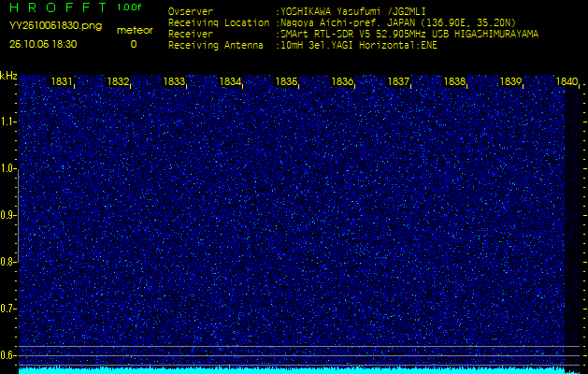The height and width of the screenshot is (374, 588).
Task: Click the 1.0 frequency axis label
Action: coord(8,168)
